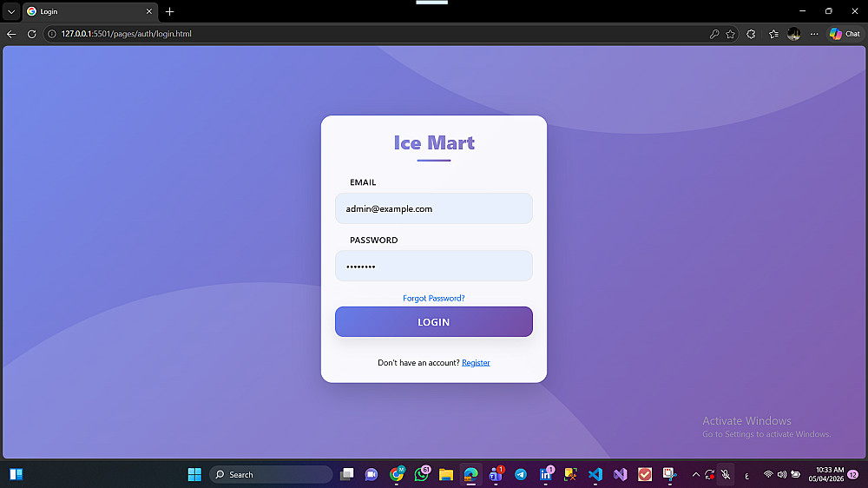
Task: Switch to Microsoft Edge on taskbar
Action: point(470,474)
